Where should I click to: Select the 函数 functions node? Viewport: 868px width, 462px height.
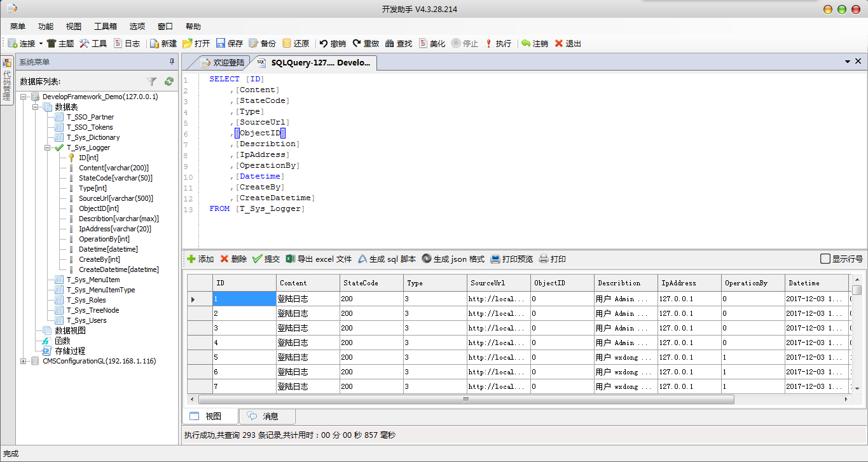click(62, 341)
